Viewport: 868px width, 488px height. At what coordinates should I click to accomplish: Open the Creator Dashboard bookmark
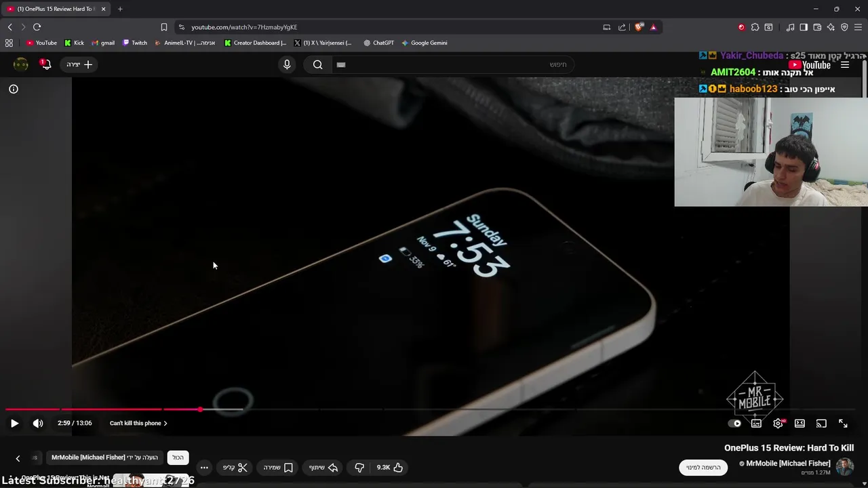256,43
